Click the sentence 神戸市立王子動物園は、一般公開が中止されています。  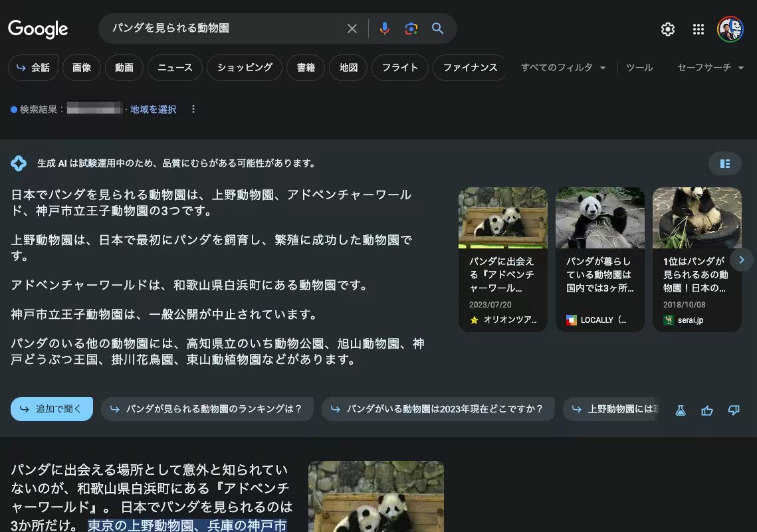click(x=165, y=314)
